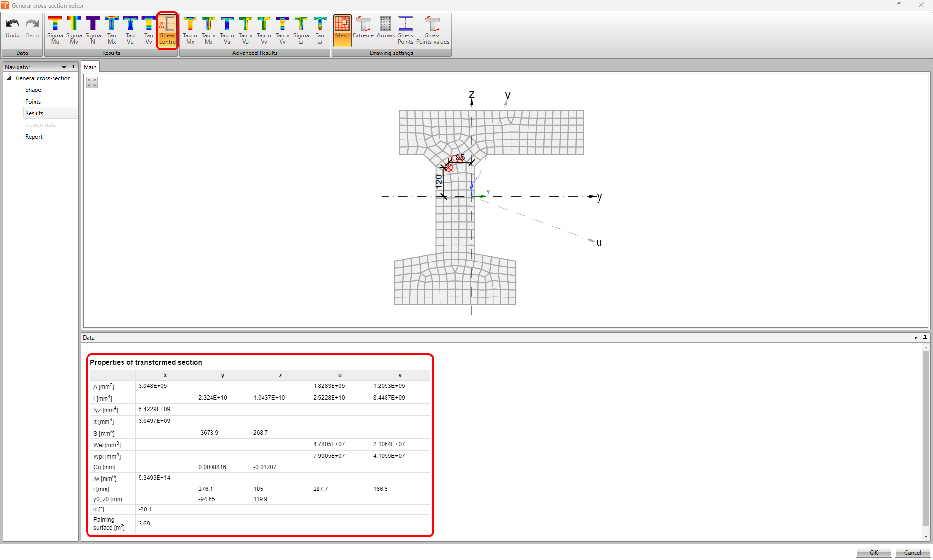Screen dimensions: 933x560
Task: Select the Sigma N result icon
Action: point(92,29)
